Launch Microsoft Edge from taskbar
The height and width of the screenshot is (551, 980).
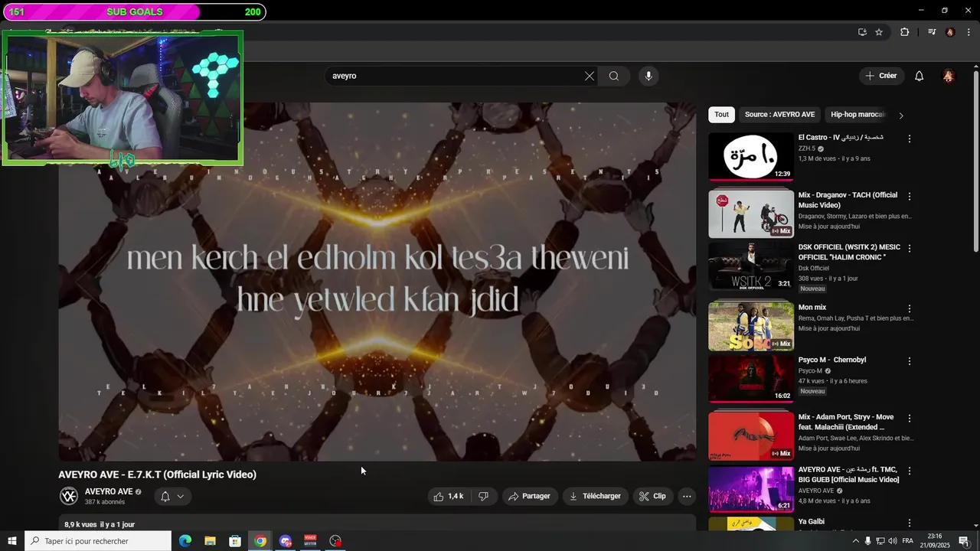click(185, 541)
